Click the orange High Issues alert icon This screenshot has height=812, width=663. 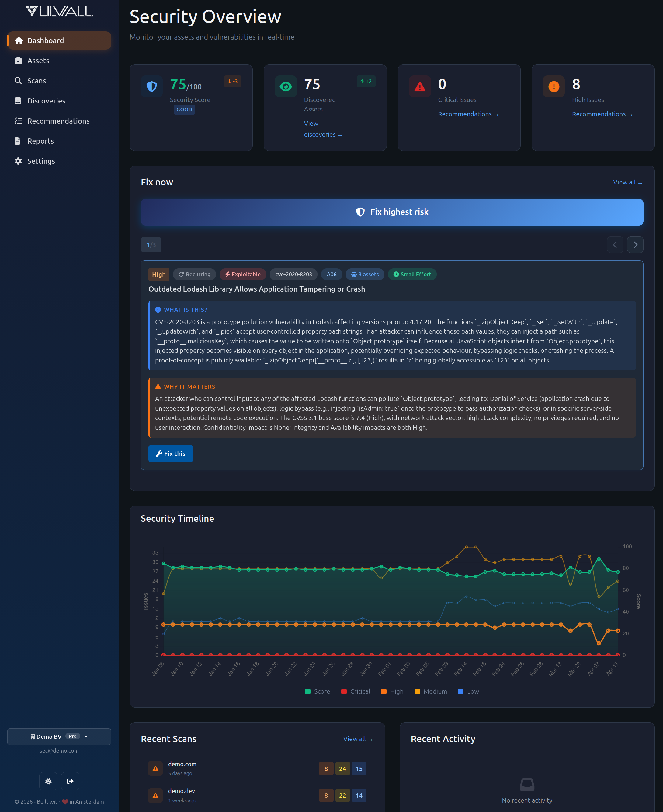pos(554,86)
